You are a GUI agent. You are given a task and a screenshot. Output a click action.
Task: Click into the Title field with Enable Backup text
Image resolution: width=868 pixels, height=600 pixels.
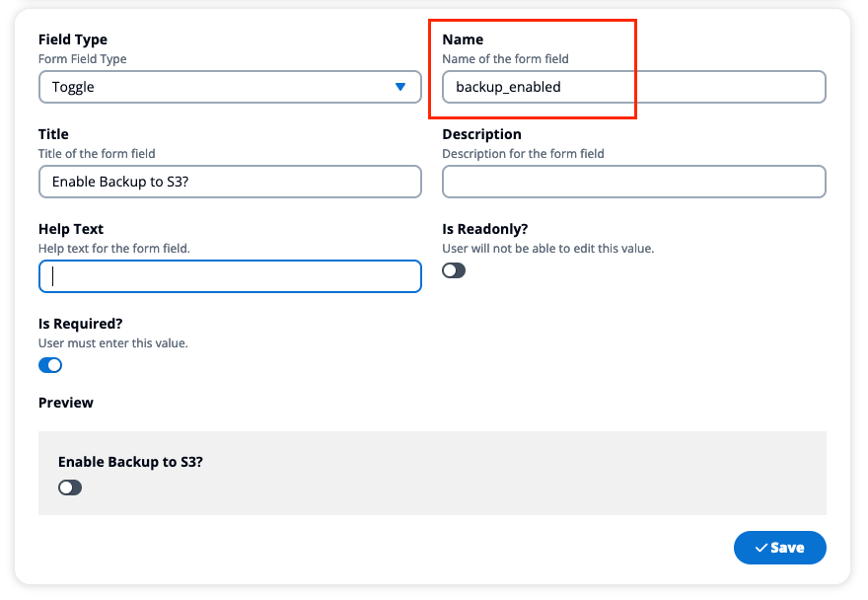(230, 182)
